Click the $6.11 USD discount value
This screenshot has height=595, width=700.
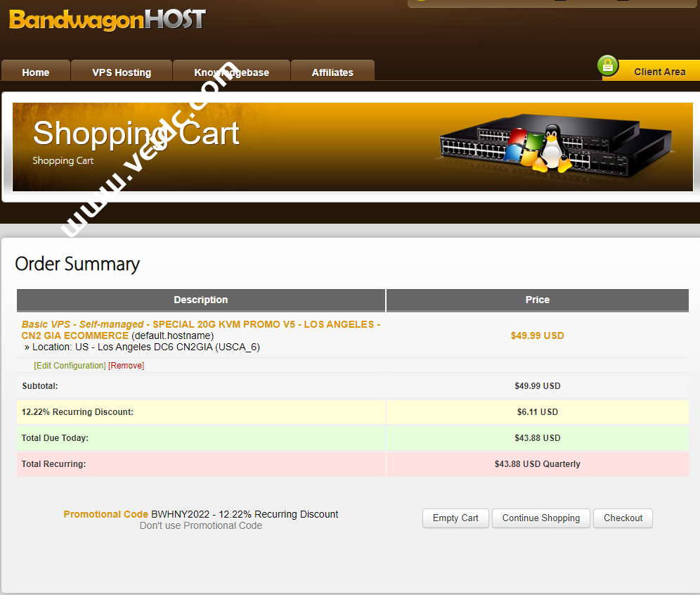tap(538, 412)
